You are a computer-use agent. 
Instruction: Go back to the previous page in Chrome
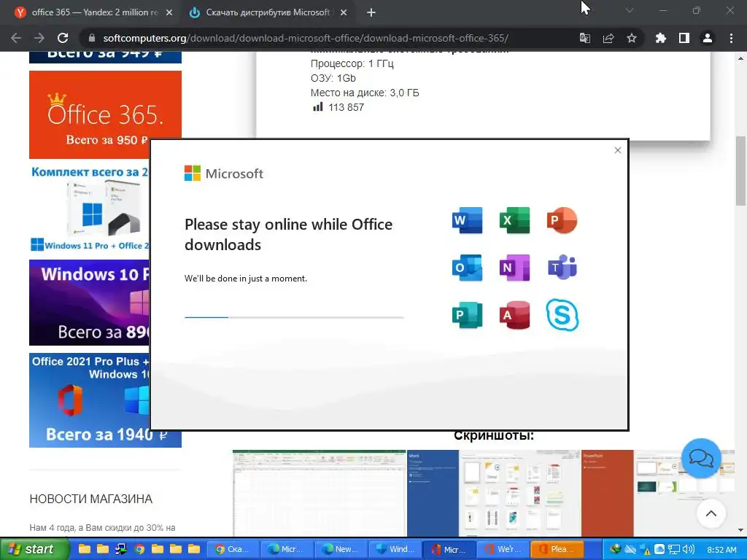[16, 38]
